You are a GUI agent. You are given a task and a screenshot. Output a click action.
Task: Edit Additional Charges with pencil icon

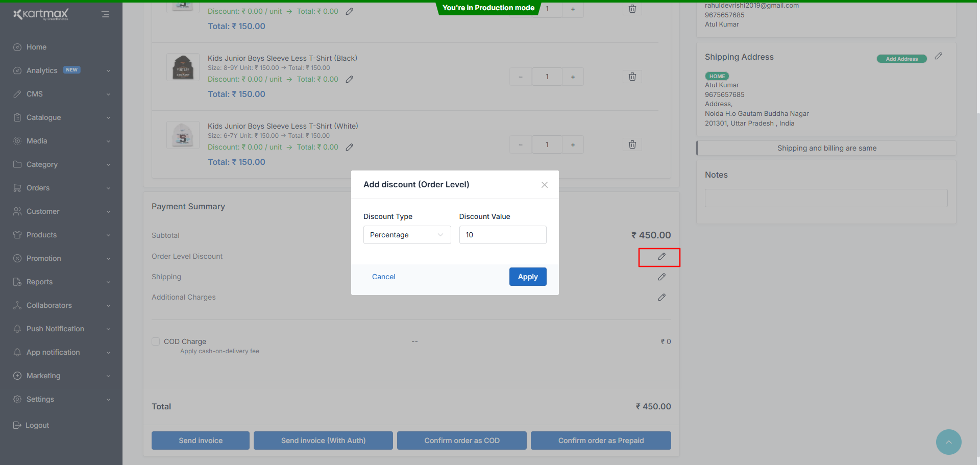pos(661,297)
